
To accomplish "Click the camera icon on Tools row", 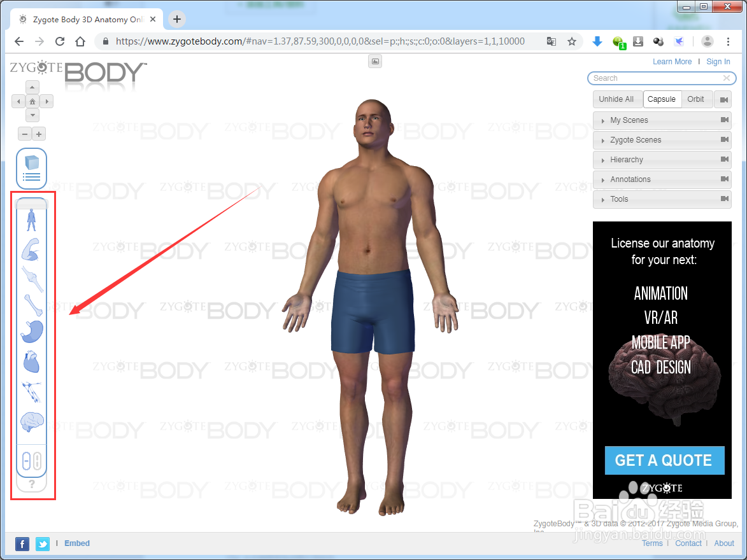I will pyautogui.click(x=725, y=199).
